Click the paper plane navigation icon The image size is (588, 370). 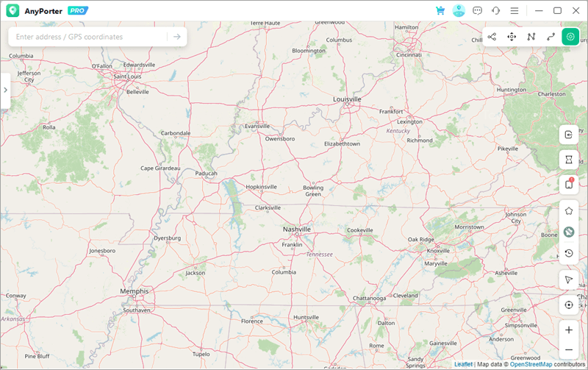pos(569,280)
